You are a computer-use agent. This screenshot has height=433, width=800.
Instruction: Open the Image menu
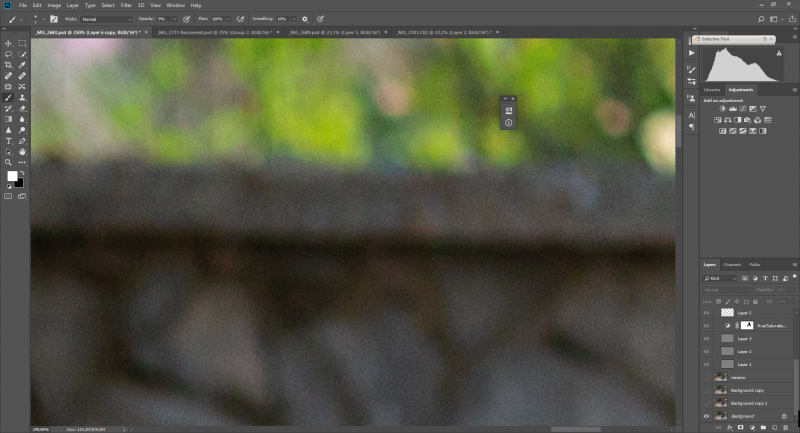click(54, 5)
